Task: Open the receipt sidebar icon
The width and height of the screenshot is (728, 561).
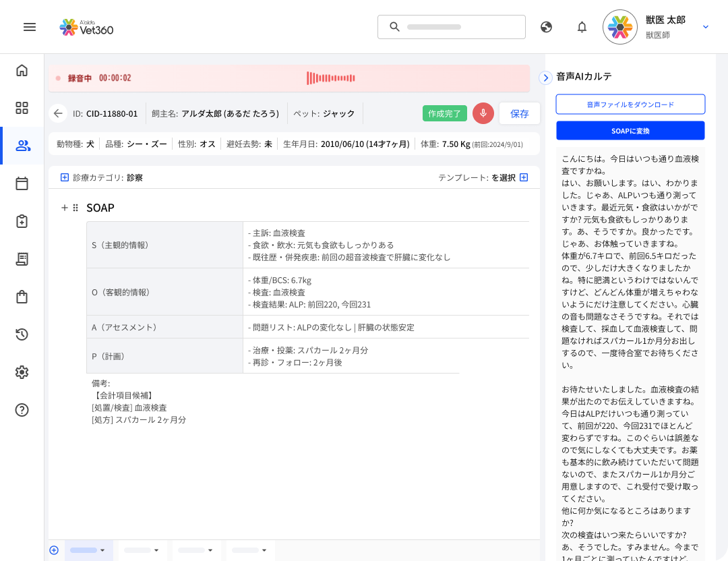Action: click(22, 259)
